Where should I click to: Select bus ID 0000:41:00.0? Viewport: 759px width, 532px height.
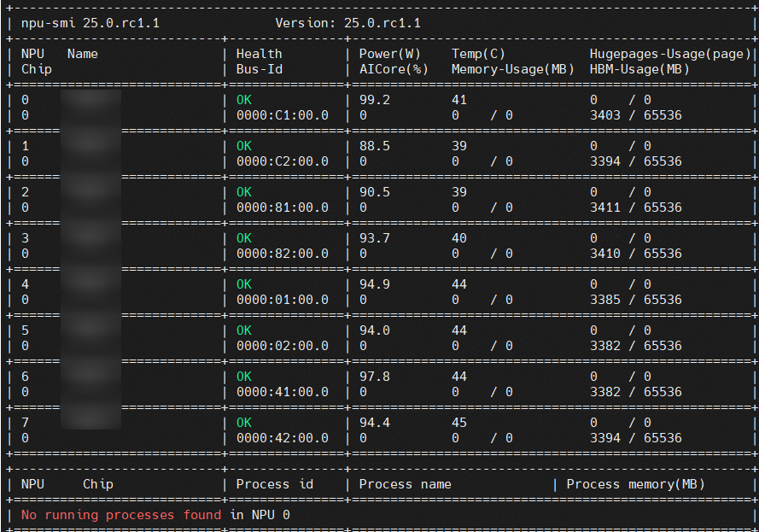(282, 392)
